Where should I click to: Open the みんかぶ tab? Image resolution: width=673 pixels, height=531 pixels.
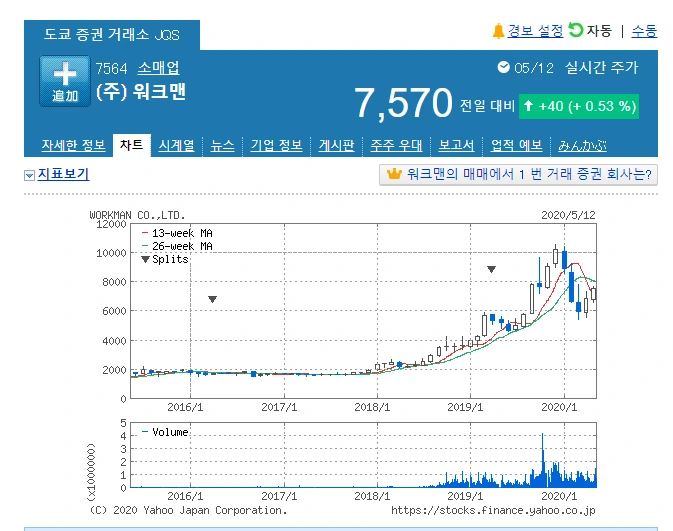coord(582,146)
